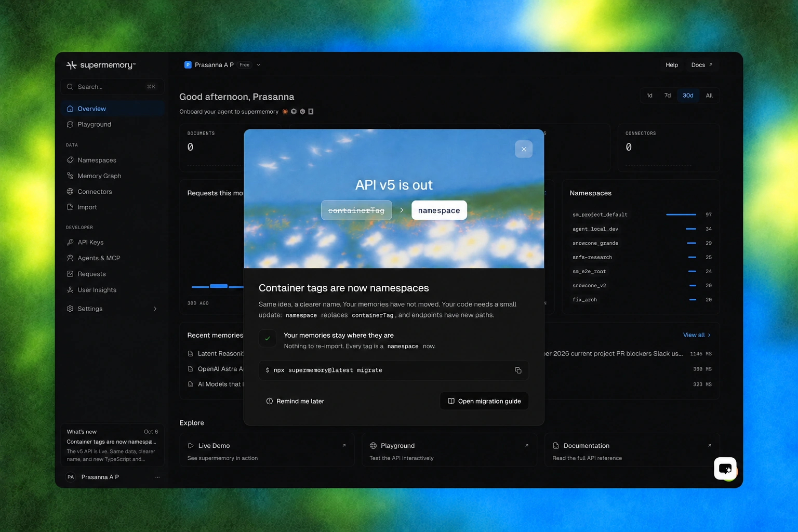Screen dimensions: 798x532
Task: Click the agent_local_dev usage bar
Action: pyautogui.click(x=691, y=229)
